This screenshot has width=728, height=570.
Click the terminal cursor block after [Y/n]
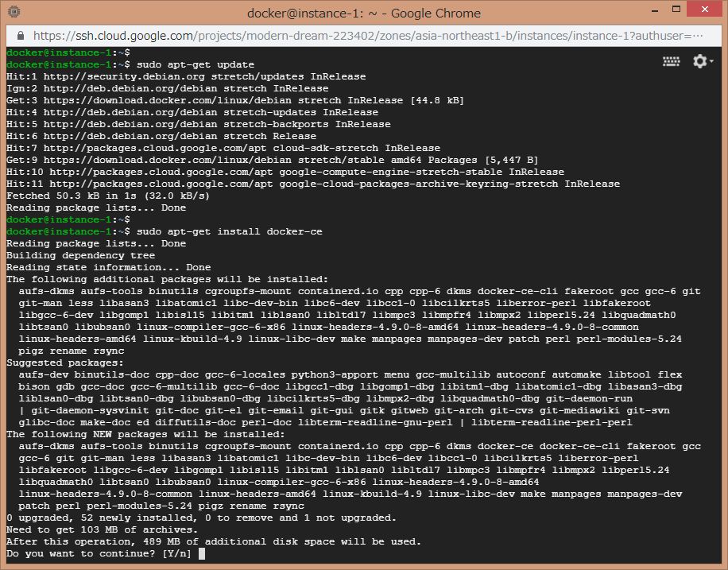tap(202, 553)
